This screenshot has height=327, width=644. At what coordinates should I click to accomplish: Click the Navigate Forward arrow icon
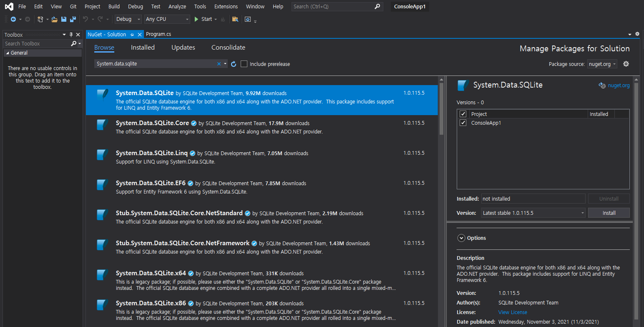tap(27, 19)
